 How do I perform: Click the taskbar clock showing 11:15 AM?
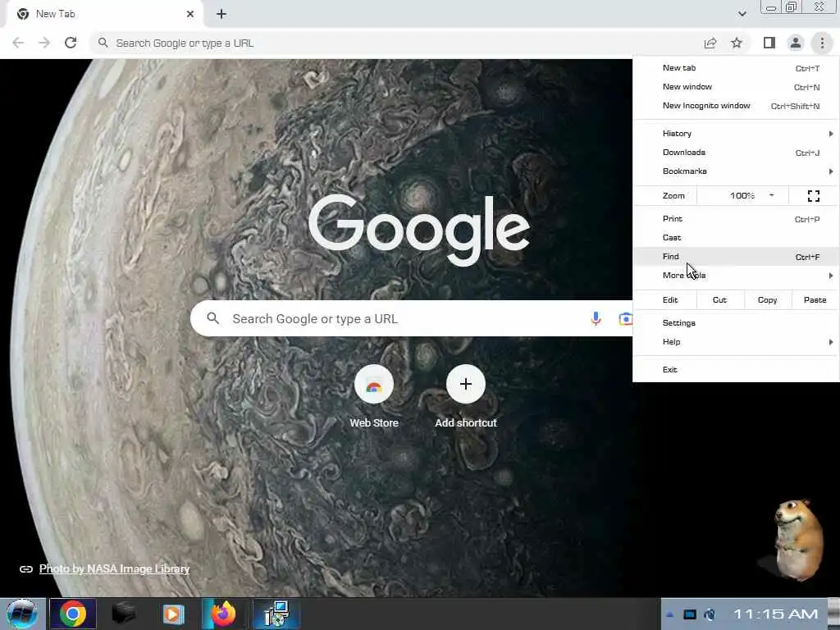(775, 614)
